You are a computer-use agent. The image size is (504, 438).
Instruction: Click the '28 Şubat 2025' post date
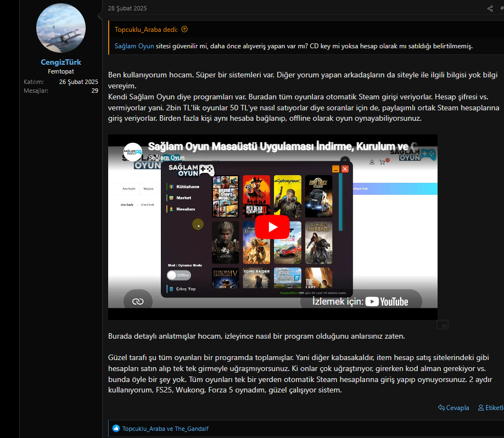[127, 8]
